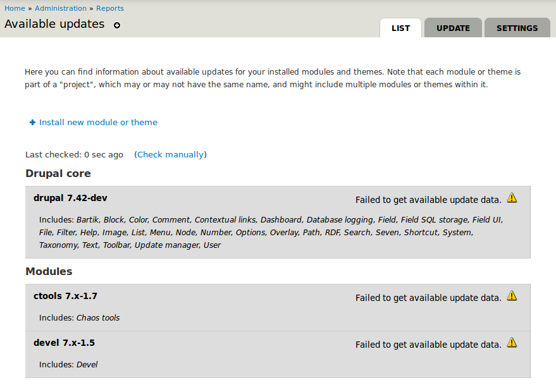
Task: Click the add-to-shortcuts plus icon beside Available updates
Action: coord(116,25)
